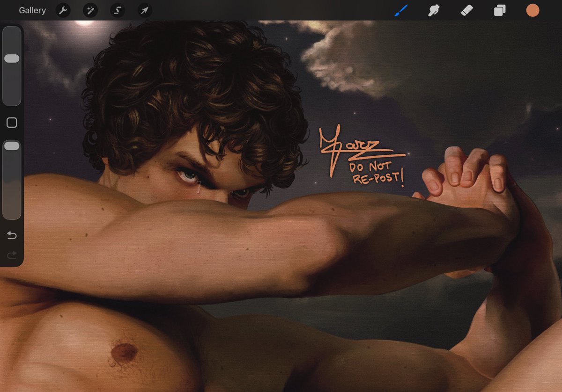
Task: Activate the Selection tool
Action: tap(117, 10)
